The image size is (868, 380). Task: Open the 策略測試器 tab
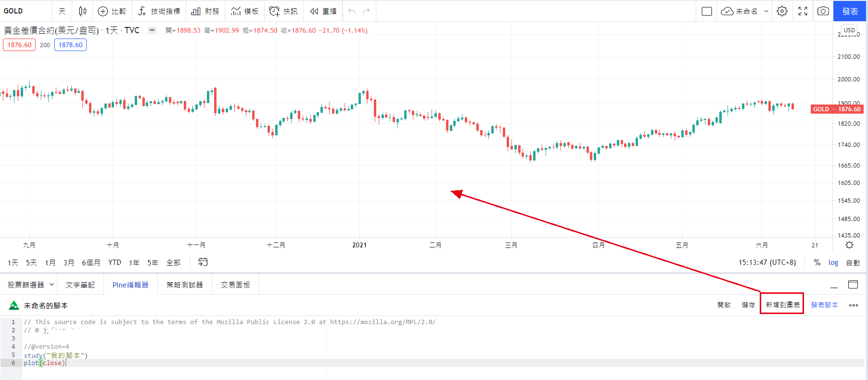(x=184, y=285)
